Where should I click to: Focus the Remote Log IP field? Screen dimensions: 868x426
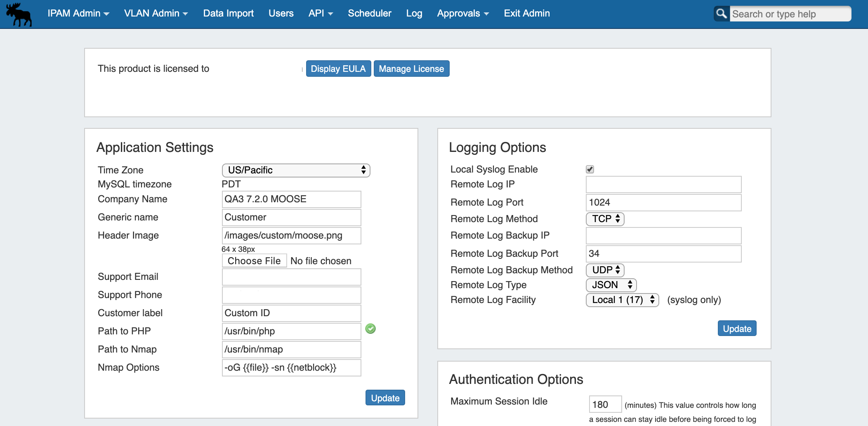click(663, 185)
